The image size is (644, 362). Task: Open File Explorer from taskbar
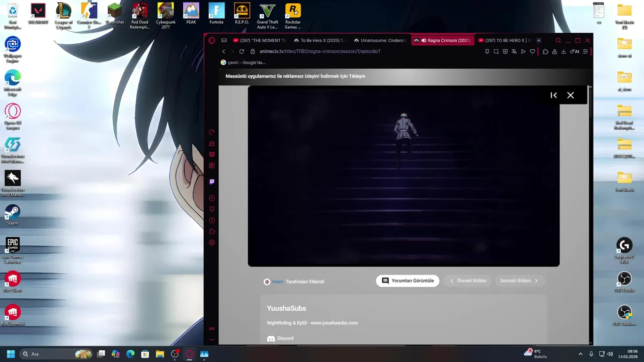(160, 354)
